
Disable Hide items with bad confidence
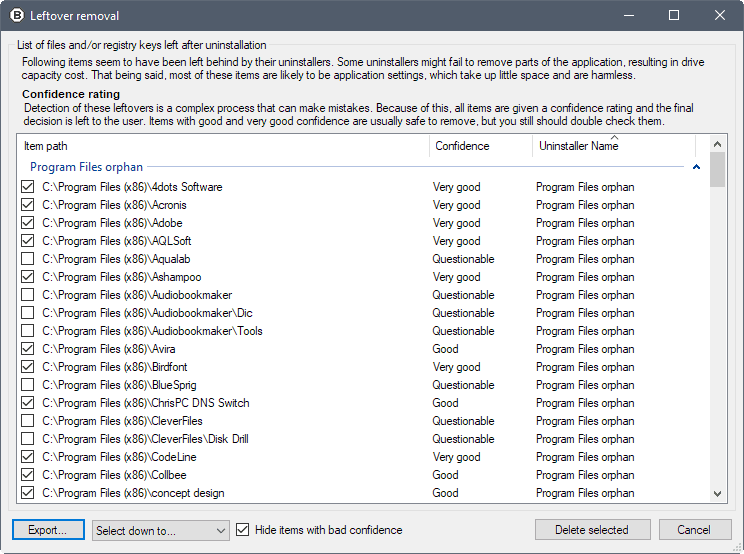click(242, 530)
